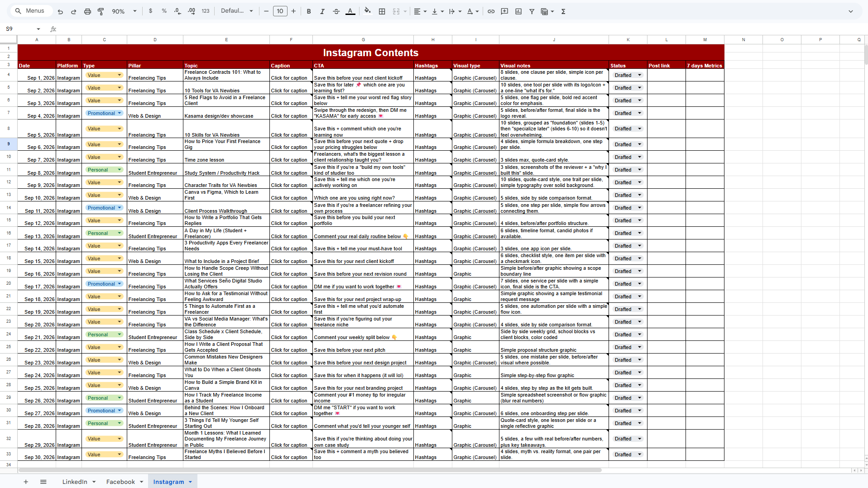Open horizontal align options

[420, 11]
